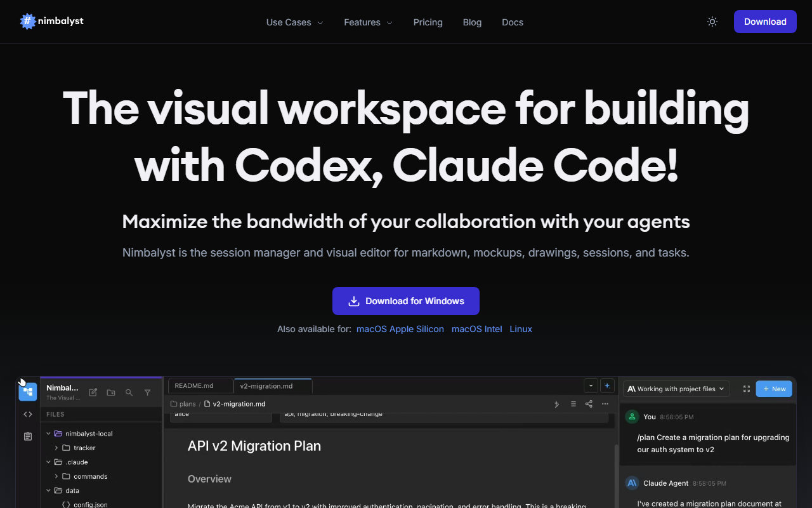
Task: Click the green You avatar icon
Action: [632, 417]
